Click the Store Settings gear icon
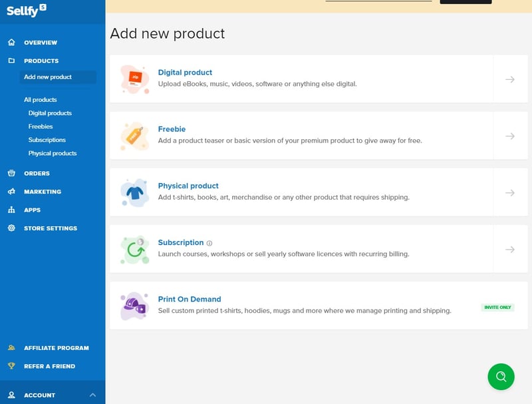Image resolution: width=532 pixels, height=404 pixels. point(11,228)
